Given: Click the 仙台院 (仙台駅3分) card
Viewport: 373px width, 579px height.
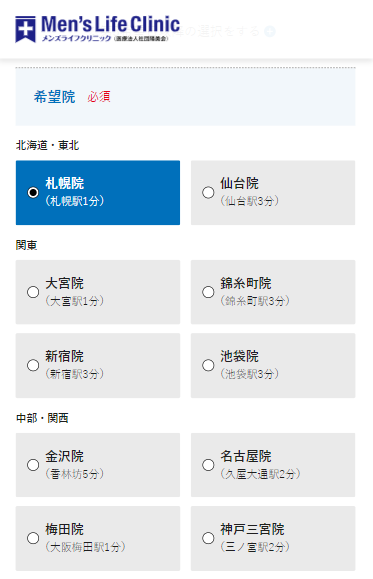Looking at the screenshot, I should pyautogui.click(x=273, y=192).
